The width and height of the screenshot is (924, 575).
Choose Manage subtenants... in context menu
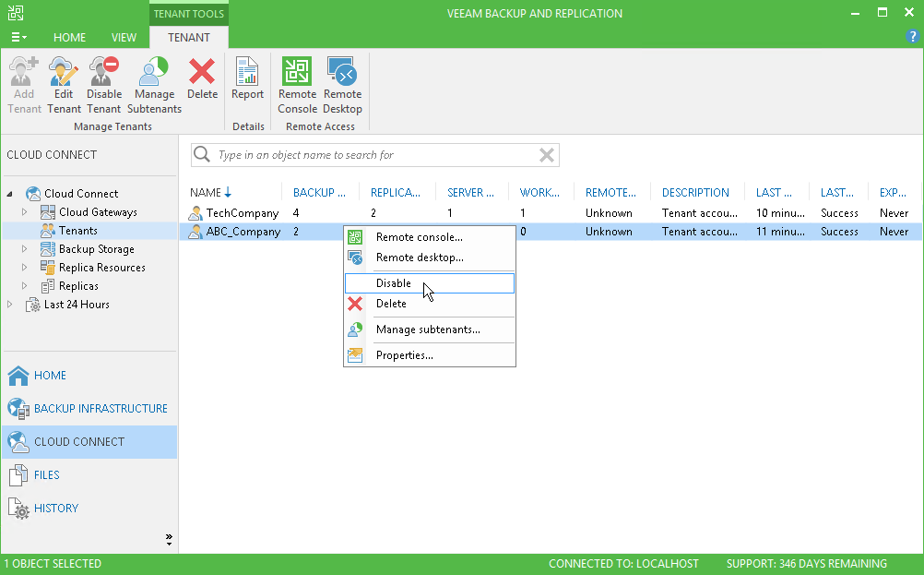[429, 329]
